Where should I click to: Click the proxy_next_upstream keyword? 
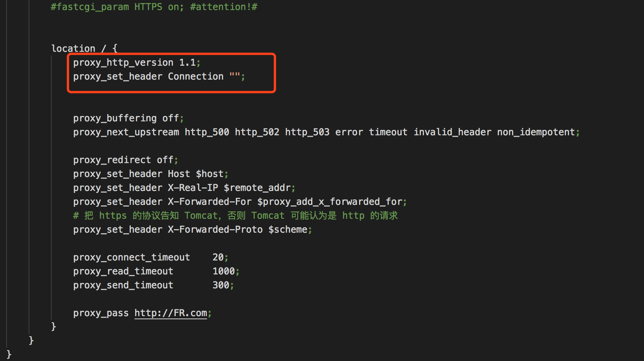point(126,132)
